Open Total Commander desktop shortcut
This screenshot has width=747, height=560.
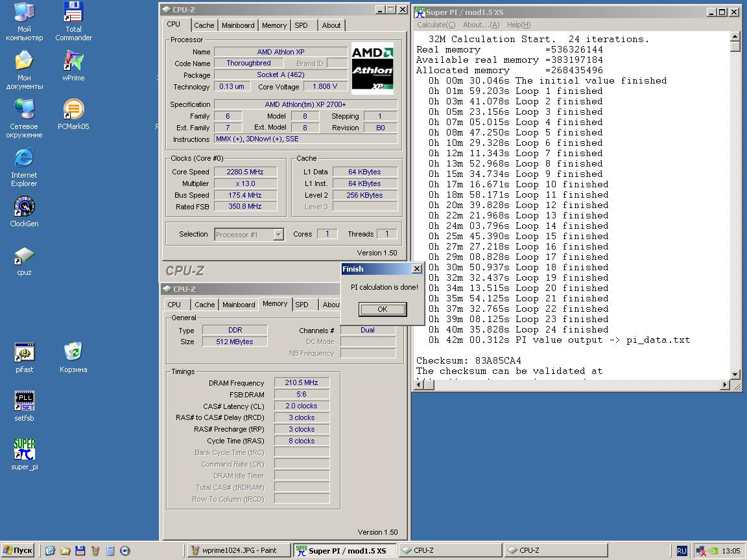(x=73, y=21)
